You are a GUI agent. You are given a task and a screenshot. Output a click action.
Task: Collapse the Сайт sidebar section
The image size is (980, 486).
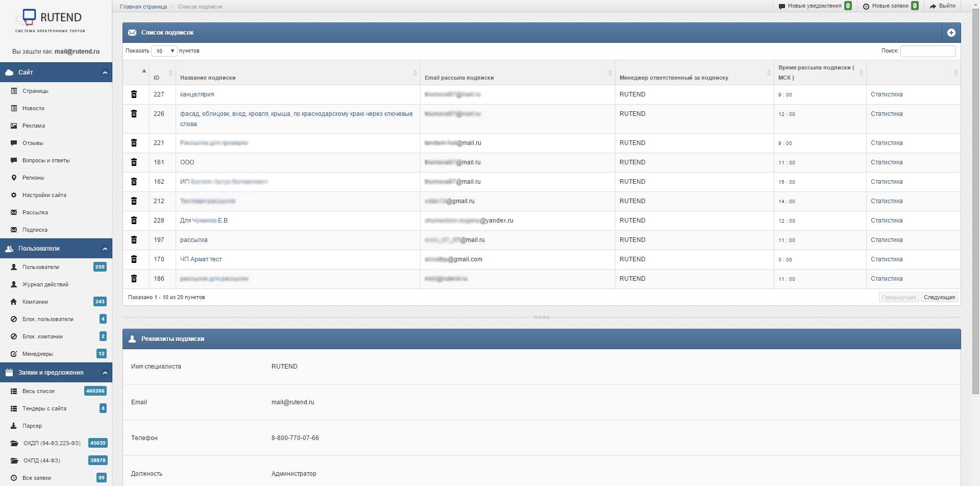tap(105, 72)
